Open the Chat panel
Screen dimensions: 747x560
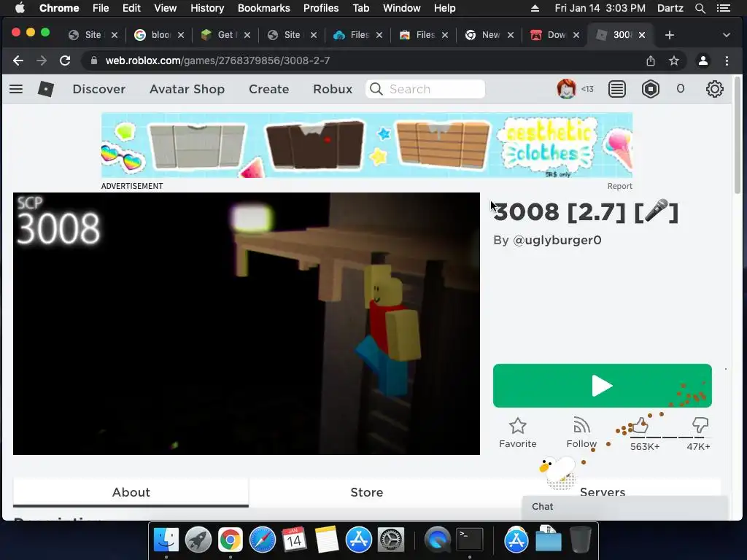click(625, 507)
